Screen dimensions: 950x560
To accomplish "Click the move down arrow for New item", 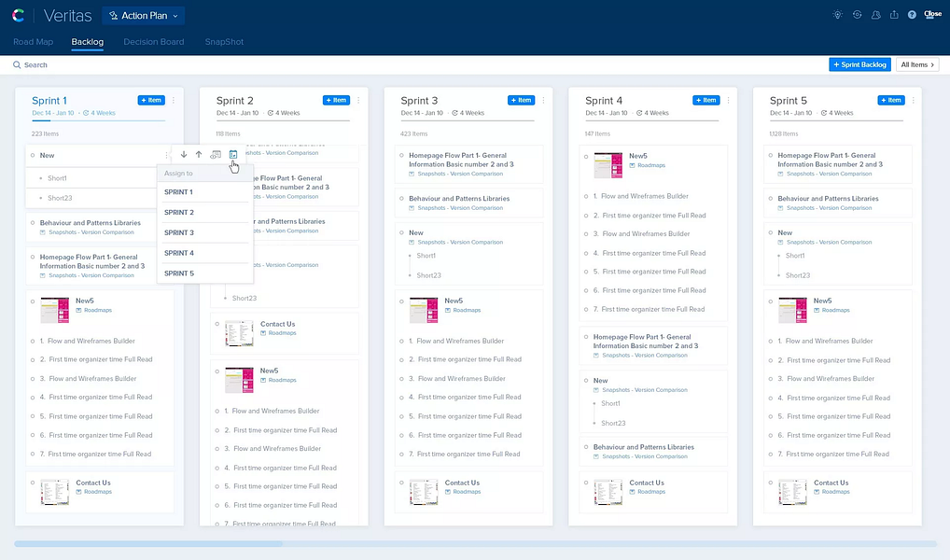I will click(184, 155).
